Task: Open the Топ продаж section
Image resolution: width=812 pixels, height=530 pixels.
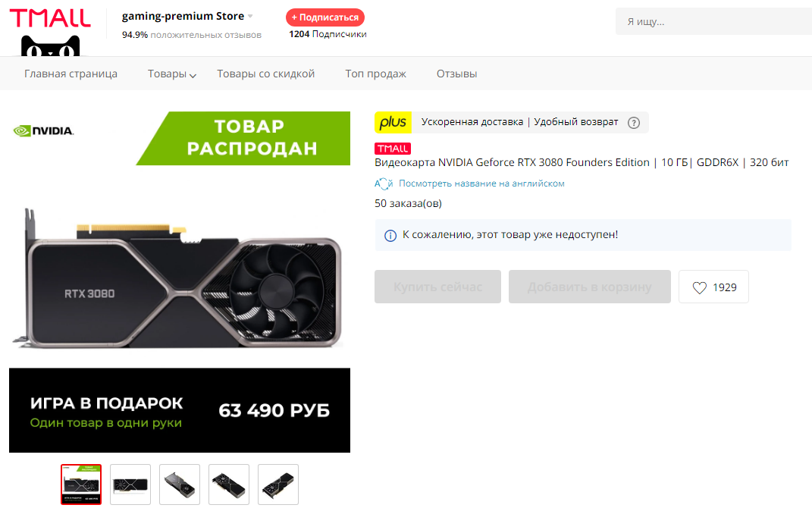Action: click(375, 74)
